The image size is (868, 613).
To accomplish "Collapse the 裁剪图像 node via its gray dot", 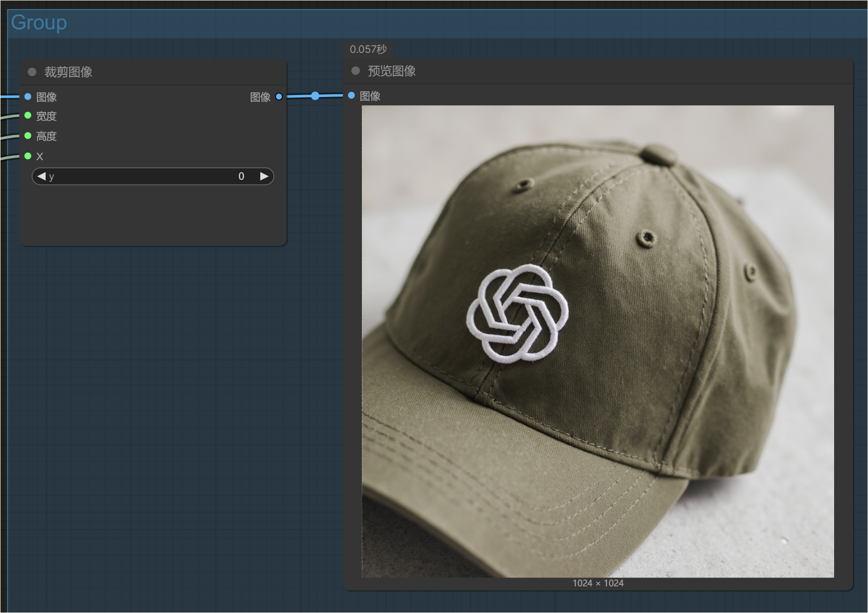I will click(32, 72).
